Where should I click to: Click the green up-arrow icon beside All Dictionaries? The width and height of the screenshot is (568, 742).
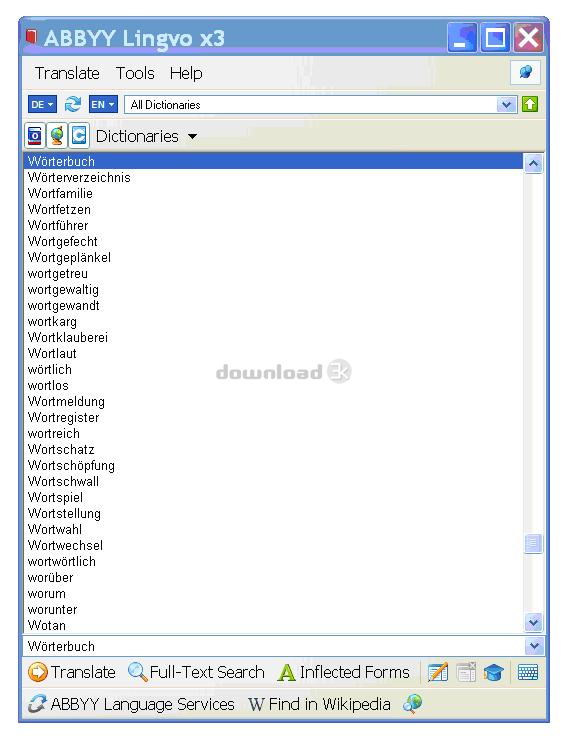click(x=530, y=104)
